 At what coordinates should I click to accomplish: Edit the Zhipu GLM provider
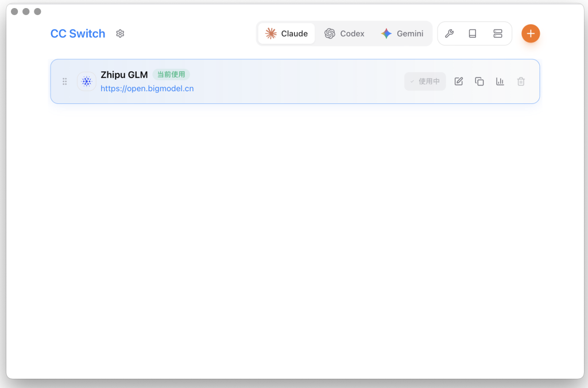click(459, 82)
